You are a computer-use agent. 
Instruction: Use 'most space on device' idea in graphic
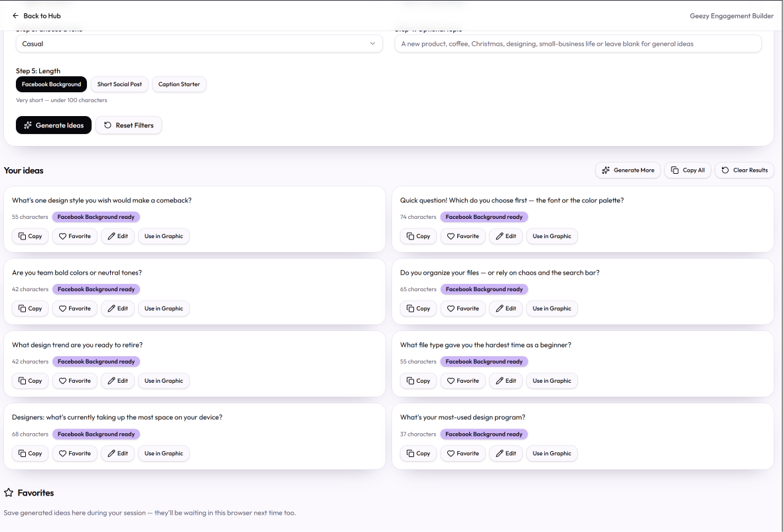(x=164, y=453)
